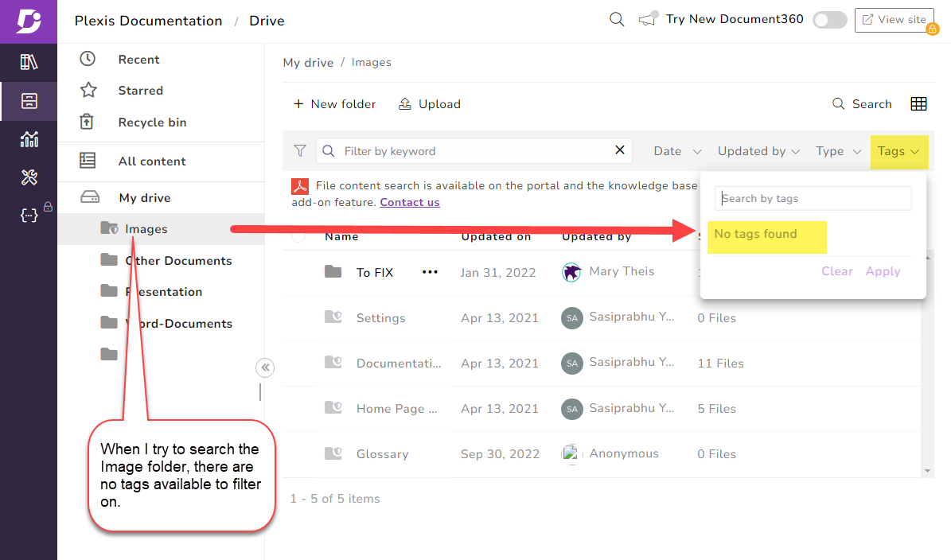
Task: Toggle the Try New Document360 switch
Action: [829, 20]
